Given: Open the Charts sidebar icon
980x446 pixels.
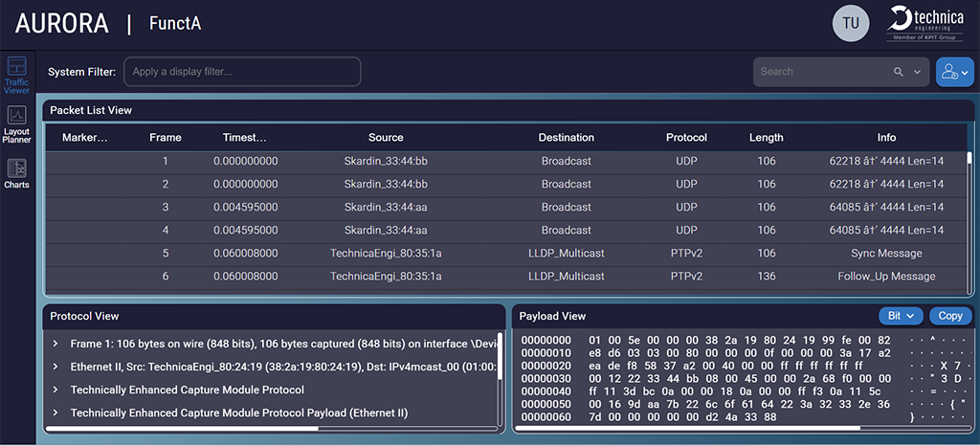Looking at the screenshot, I should click(16, 173).
